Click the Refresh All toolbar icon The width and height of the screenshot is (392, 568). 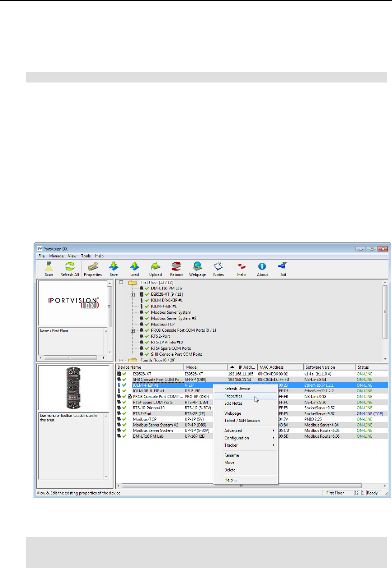(70, 269)
